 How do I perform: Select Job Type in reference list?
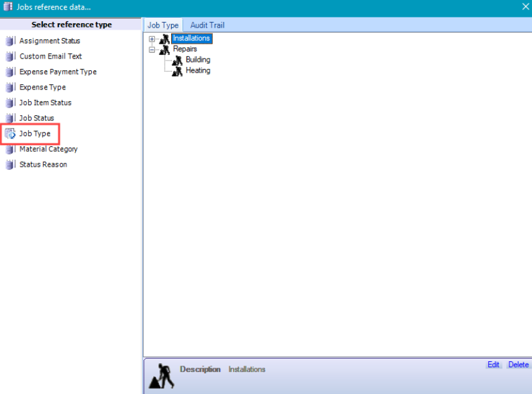(35, 134)
